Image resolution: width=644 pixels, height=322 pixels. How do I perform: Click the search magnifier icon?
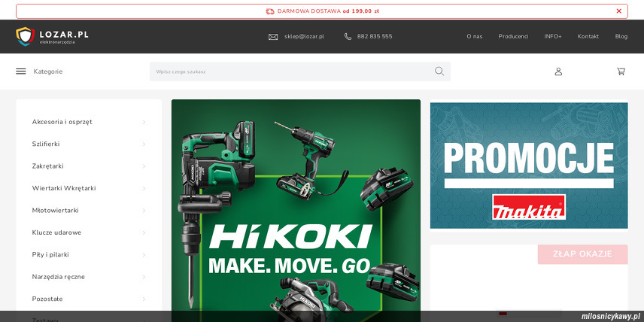[x=439, y=71]
